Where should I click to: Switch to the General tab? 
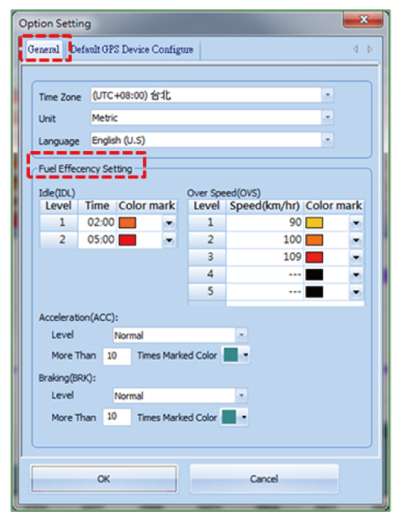pyautogui.click(x=44, y=49)
